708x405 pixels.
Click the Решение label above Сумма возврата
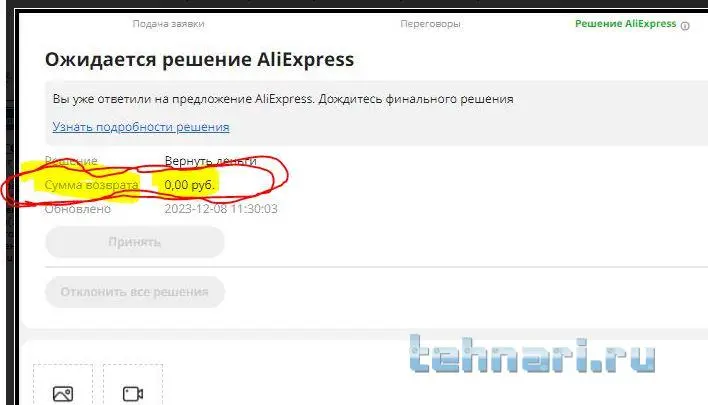(71, 161)
